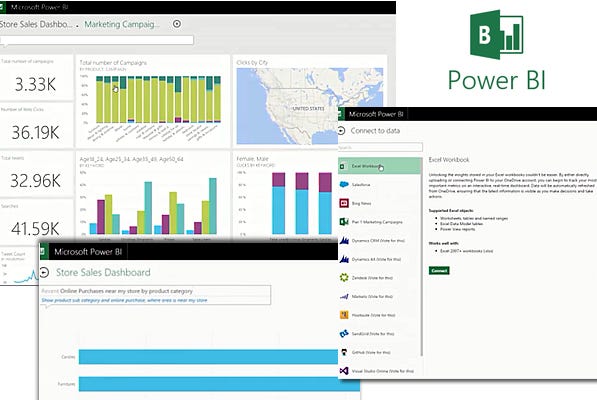The height and width of the screenshot is (400, 597).
Task: Click the UNITED STATES map label
Action: tap(308, 108)
